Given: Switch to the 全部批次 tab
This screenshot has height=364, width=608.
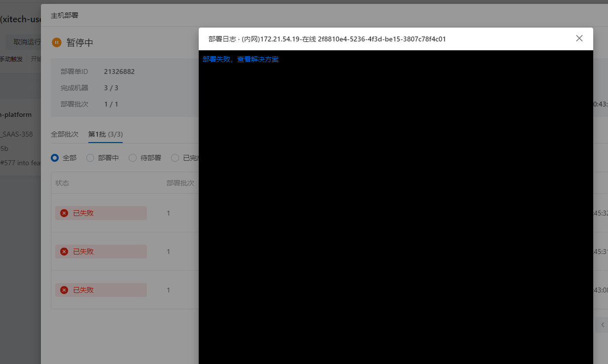Looking at the screenshot, I should 65,134.
